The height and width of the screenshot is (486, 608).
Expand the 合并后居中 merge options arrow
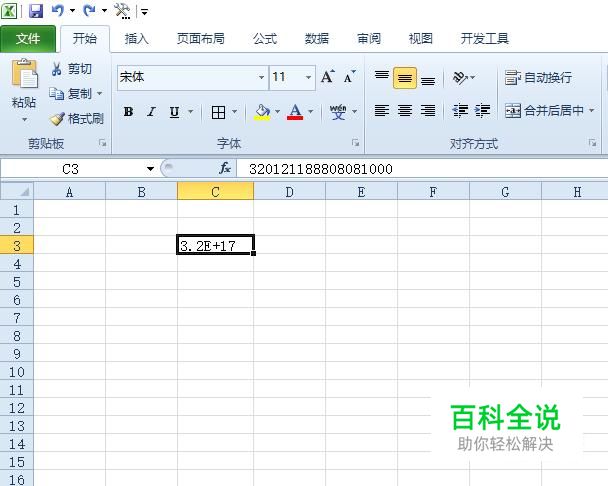click(x=592, y=111)
